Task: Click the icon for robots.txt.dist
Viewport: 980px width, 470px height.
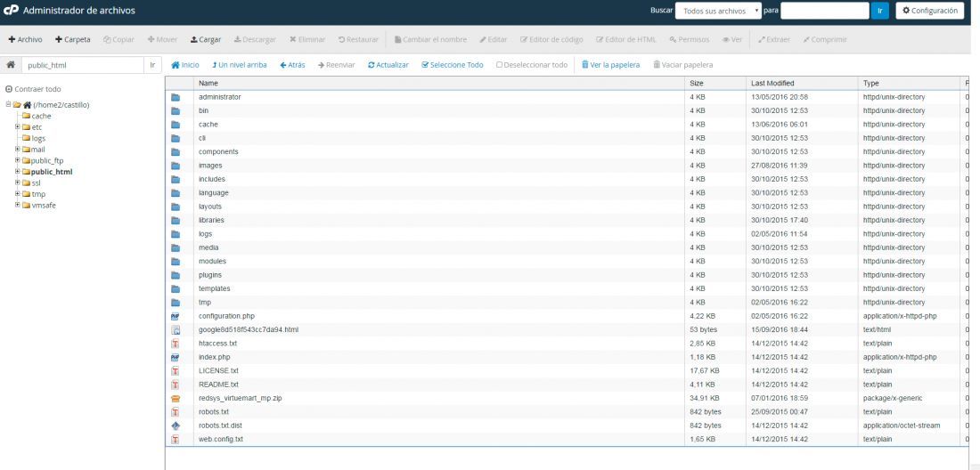Action: [x=176, y=425]
